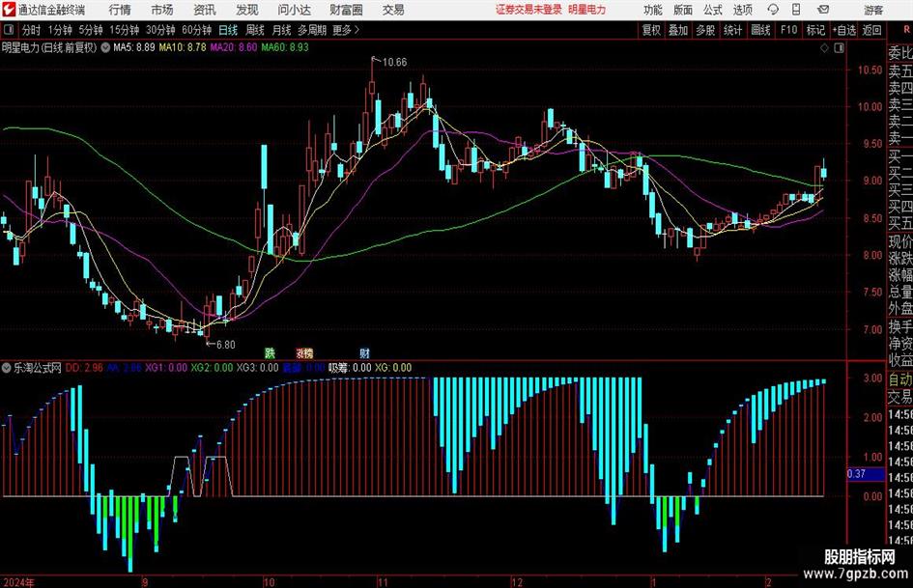Click the 统计 statistics toolbar button

point(732,30)
